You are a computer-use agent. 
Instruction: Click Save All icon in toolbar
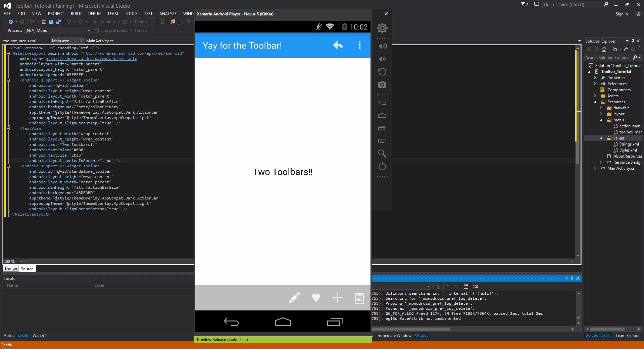pos(59,22)
